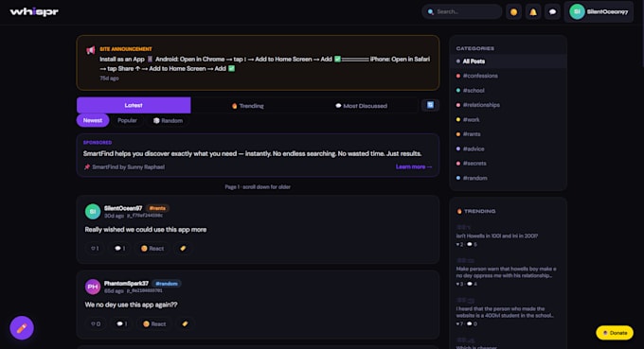This screenshot has width=644, height=349.
Task: Open the coin icon in header
Action: 513,12
